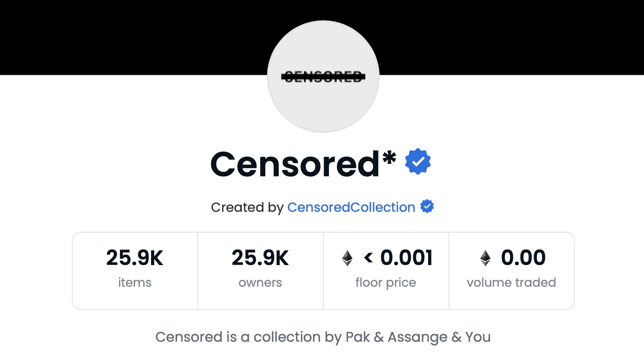Open the CensoredCollection creator profile link

point(351,207)
